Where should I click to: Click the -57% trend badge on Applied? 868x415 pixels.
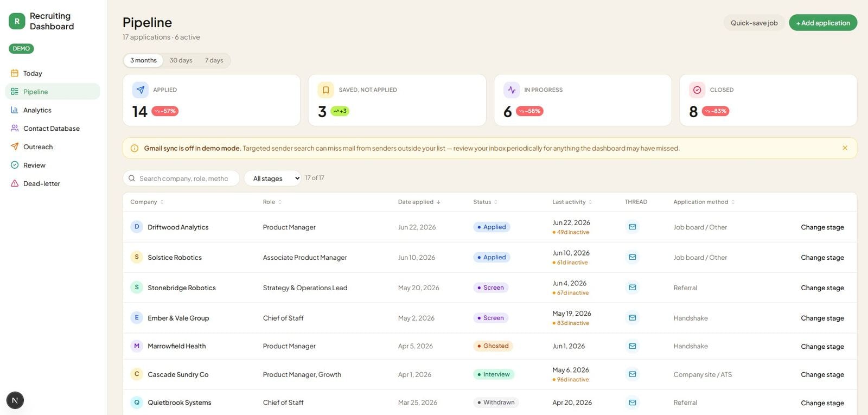(165, 111)
